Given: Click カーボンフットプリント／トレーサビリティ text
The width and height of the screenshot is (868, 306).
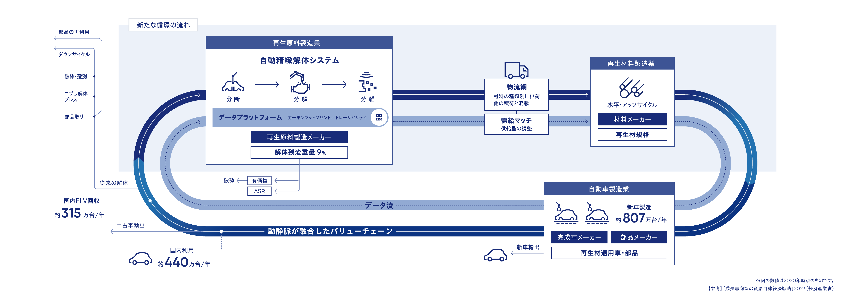Looking at the screenshot, I should tap(327, 117).
